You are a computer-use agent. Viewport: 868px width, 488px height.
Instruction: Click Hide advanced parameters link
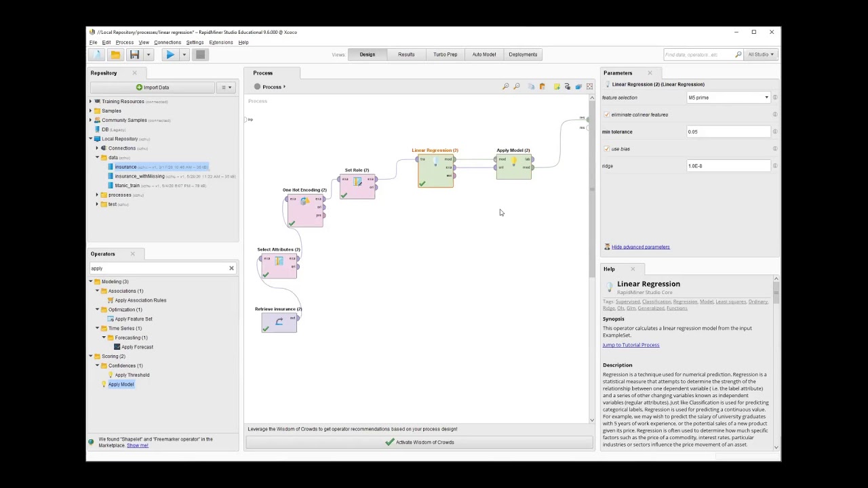[x=640, y=247]
